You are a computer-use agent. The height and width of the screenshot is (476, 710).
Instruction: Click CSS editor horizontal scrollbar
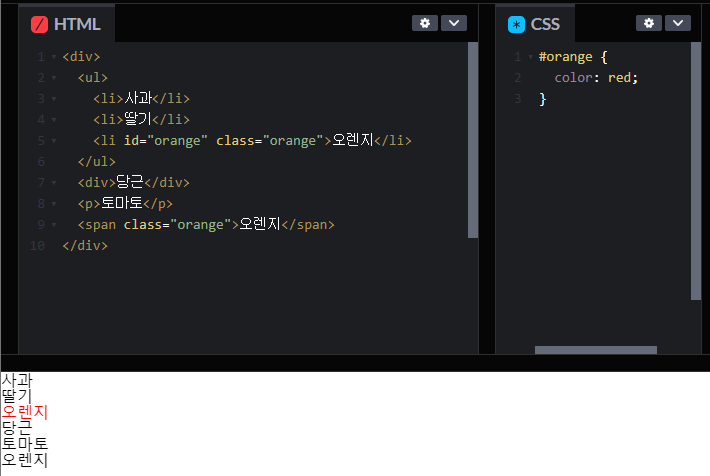point(596,350)
